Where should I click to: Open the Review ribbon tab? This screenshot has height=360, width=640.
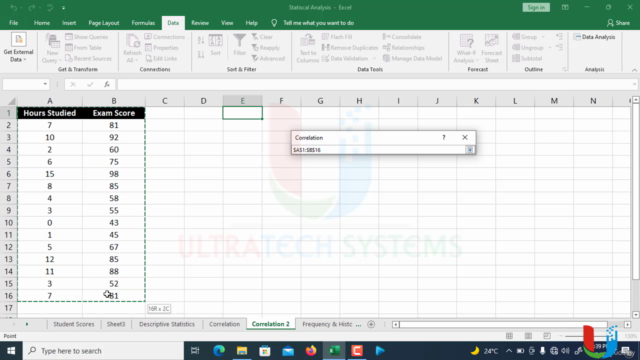pyautogui.click(x=200, y=23)
